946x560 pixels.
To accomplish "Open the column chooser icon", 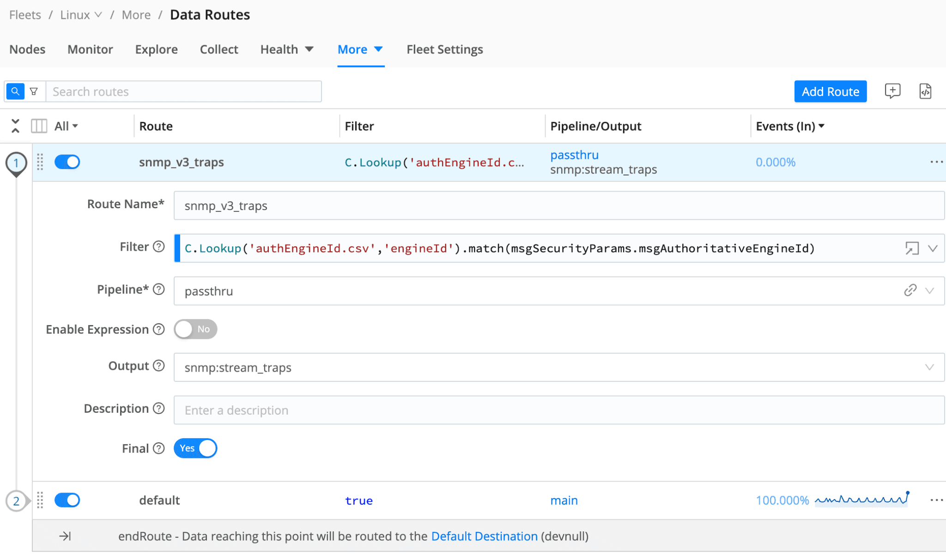I will click(39, 126).
